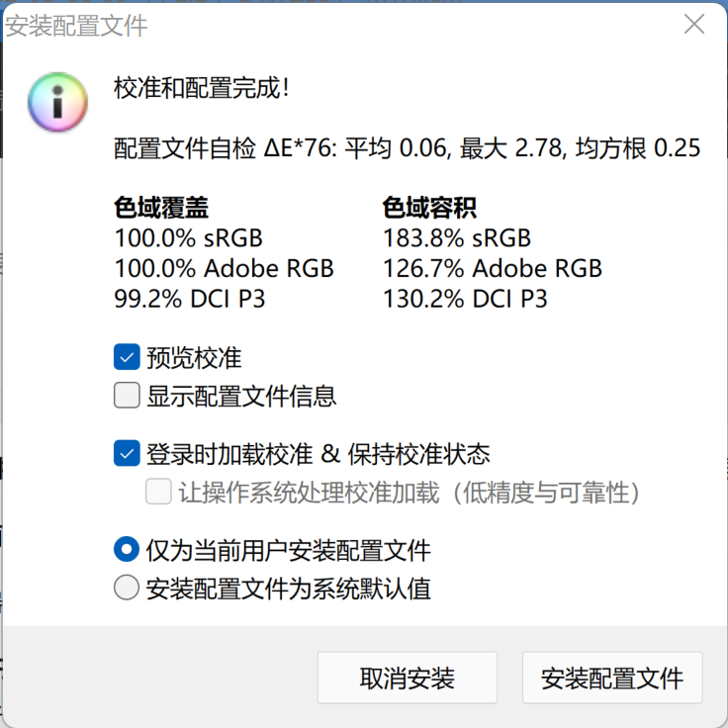This screenshot has height=728, width=728.
Task: Click the 让操作系统处理校准加载 checkbox
Action: tap(158, 492)
